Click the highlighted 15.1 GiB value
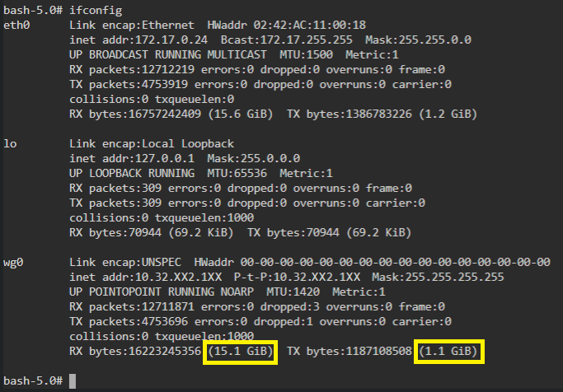 240,352
